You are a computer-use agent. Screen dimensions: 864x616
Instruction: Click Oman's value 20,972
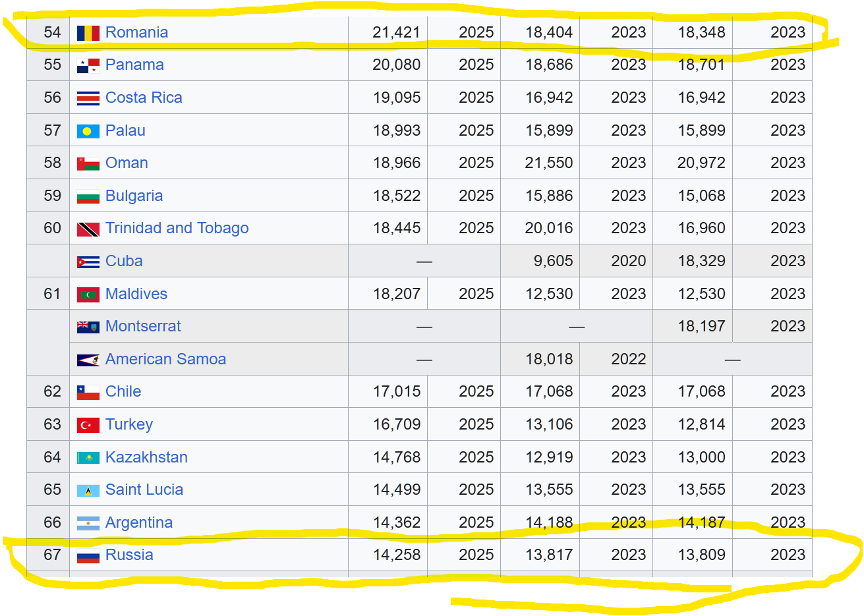pos(701,163)
